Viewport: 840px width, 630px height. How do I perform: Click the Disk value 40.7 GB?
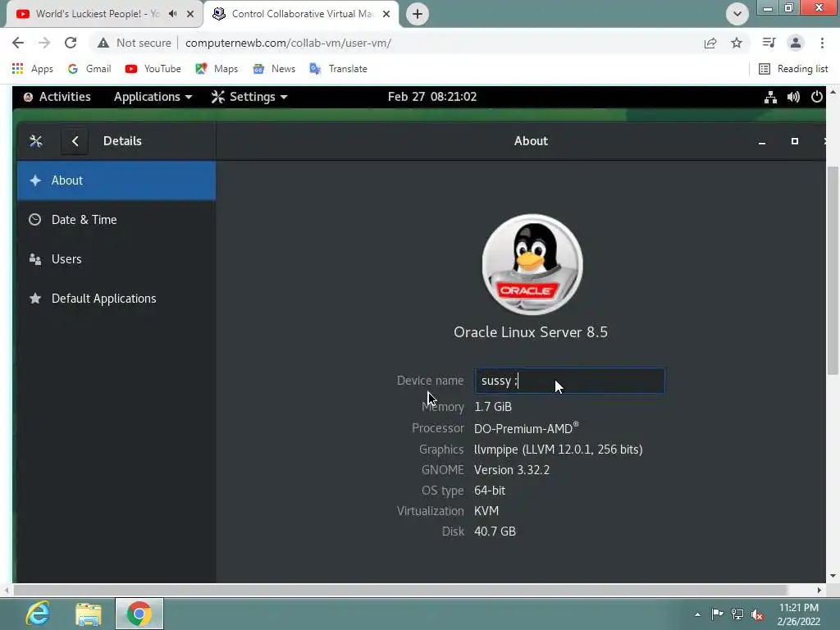[x=495, y=532]
